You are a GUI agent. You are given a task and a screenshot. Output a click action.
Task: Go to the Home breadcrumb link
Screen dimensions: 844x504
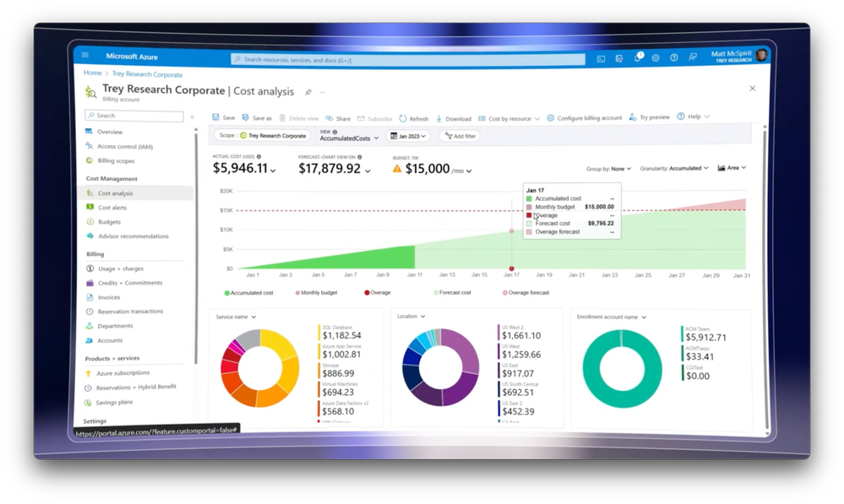[x=93, y=73]
